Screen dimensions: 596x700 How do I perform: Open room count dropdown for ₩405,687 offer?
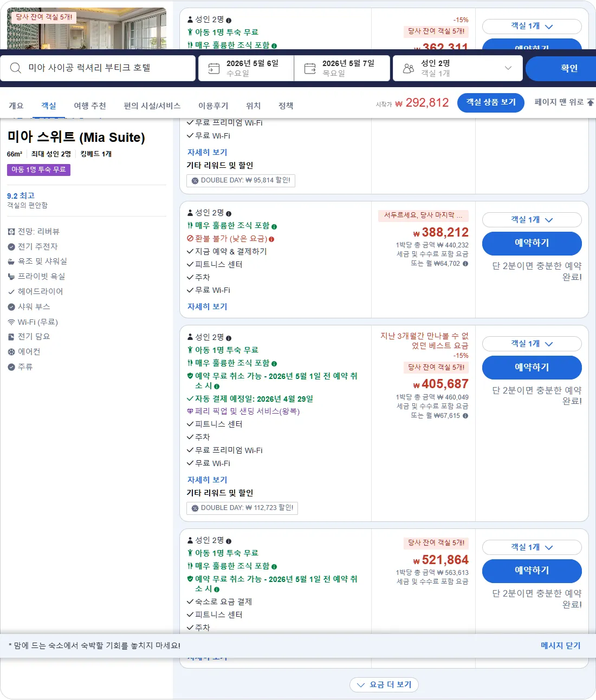coord(532,344)
